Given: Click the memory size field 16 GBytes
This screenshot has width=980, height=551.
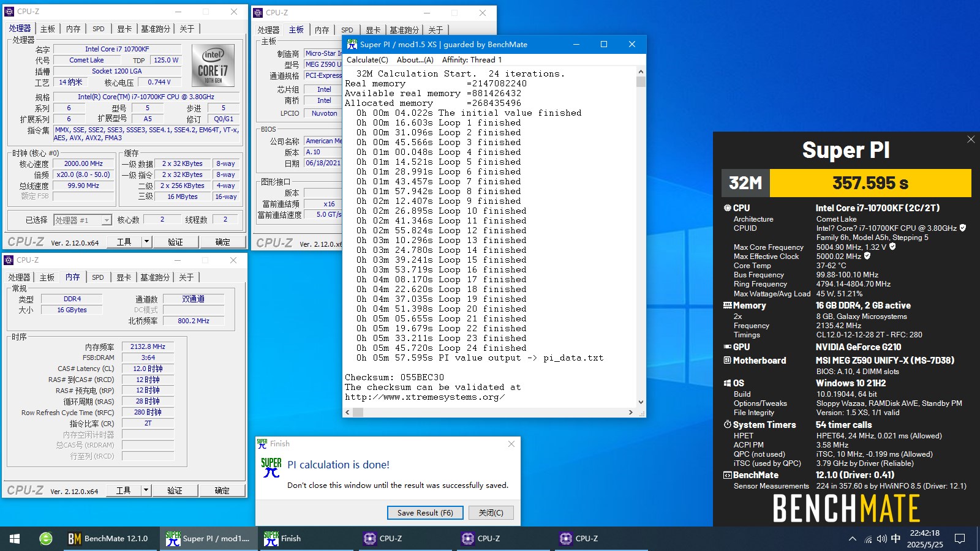Looking at the screenshot, I should tap(72, 310).
